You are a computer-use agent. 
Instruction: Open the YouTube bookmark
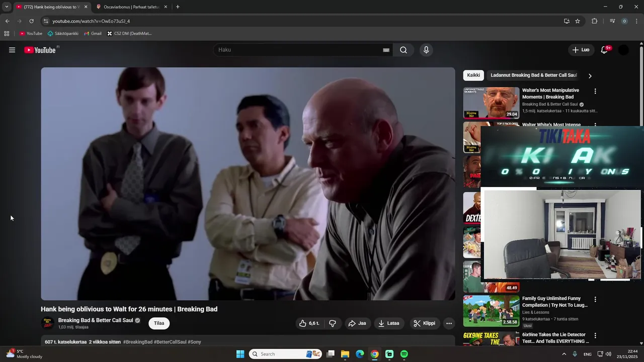coord(31,34)
